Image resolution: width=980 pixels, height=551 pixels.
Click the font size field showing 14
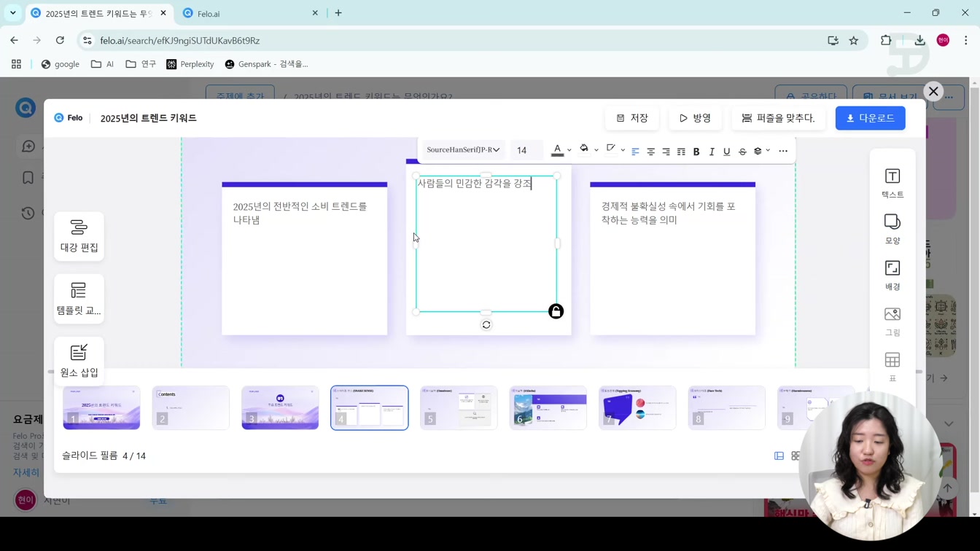click(526, 150)
